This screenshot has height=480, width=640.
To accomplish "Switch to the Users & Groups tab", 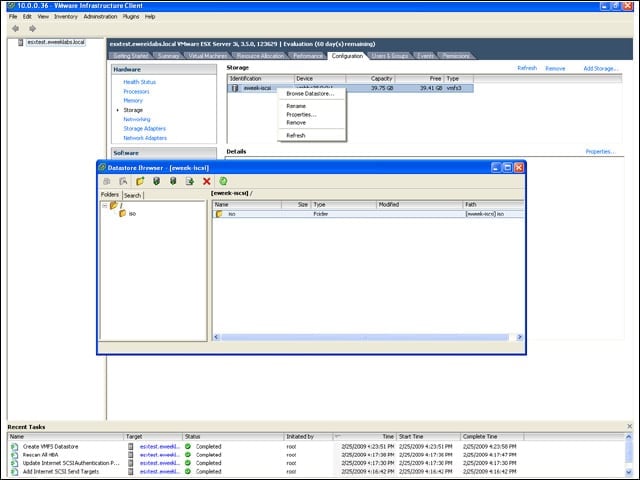I will 390,56.
